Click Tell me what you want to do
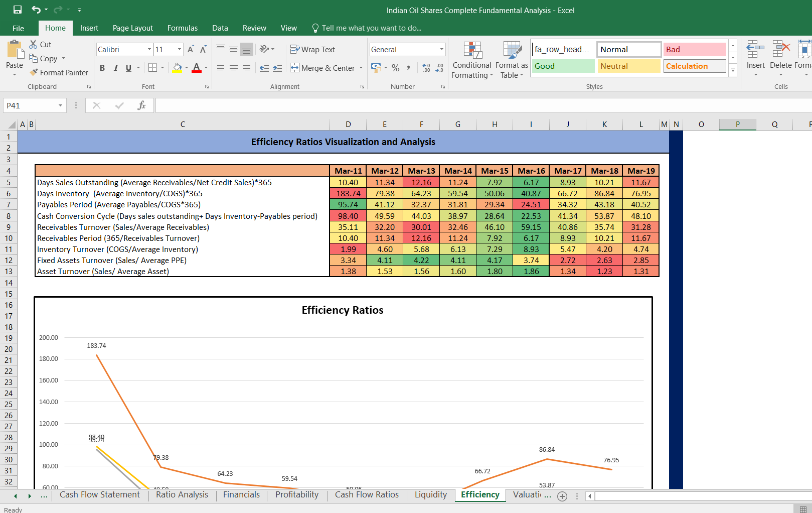Viewport: 812px width, 513px height. [367, 28]
